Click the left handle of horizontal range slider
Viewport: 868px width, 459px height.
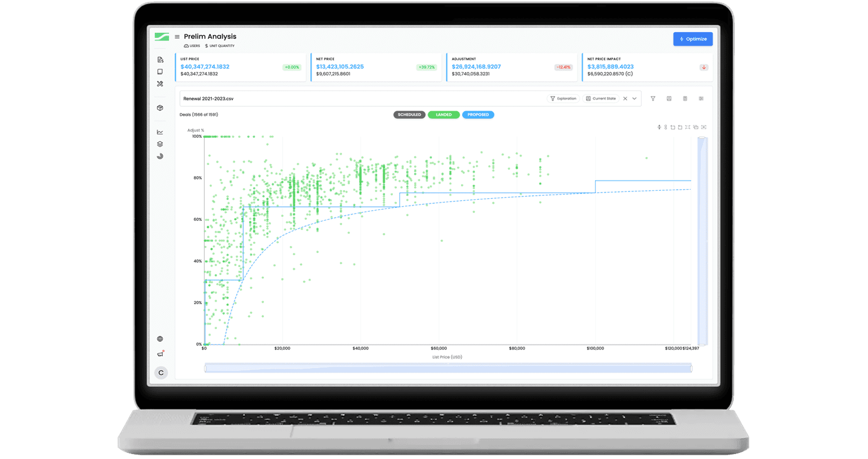point(205,368)
